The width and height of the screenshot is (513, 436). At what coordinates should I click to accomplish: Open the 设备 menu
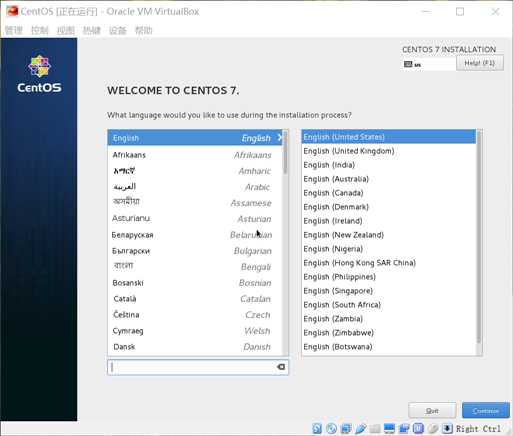(x=118, y=30)
